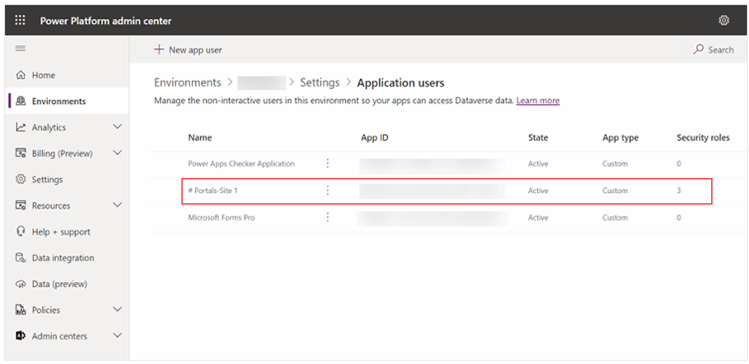
Task: Click the Environments icon in sidebar
Action: tap(21, 101)
